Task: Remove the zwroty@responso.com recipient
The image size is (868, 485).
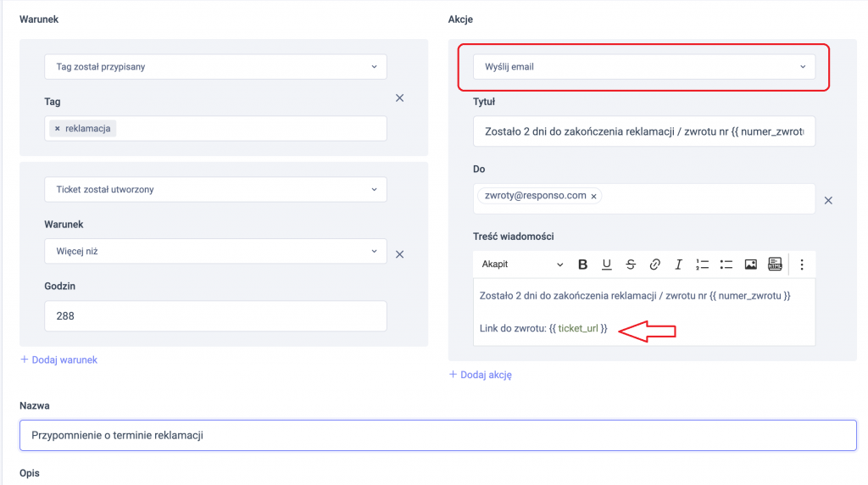Action: pos(593,196)
